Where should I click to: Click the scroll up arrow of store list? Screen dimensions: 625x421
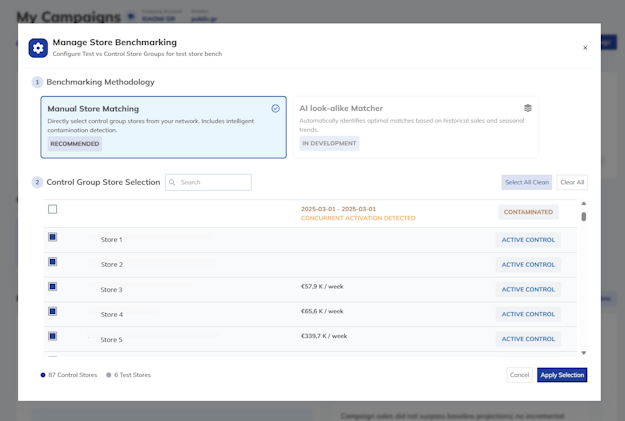(x=584, y=205)
